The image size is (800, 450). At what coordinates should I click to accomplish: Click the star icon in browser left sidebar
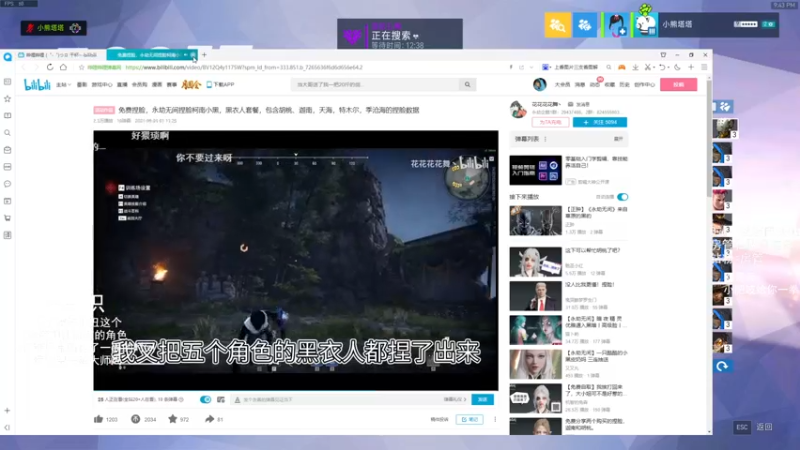coord(7,98)
